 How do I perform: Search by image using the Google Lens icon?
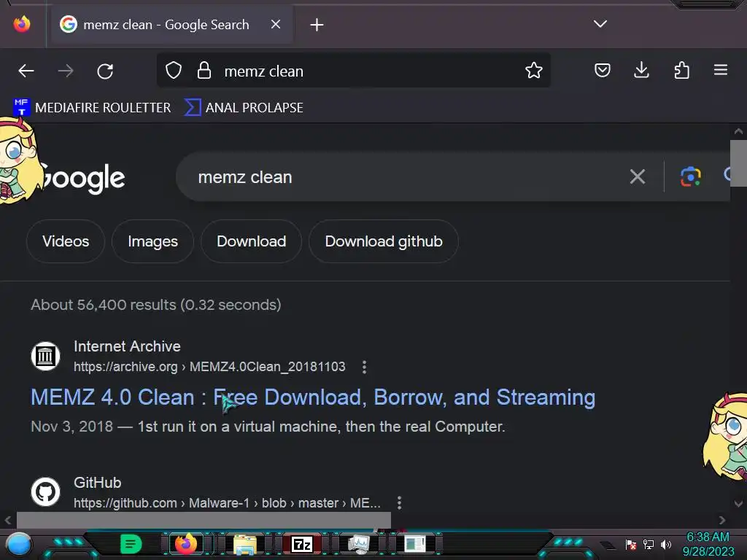coord(690,176)
